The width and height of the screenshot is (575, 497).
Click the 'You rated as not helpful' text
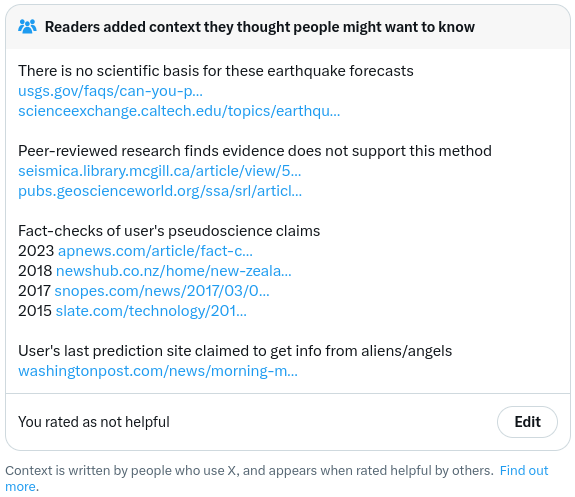pyautogui.click(x=94, y=422)
